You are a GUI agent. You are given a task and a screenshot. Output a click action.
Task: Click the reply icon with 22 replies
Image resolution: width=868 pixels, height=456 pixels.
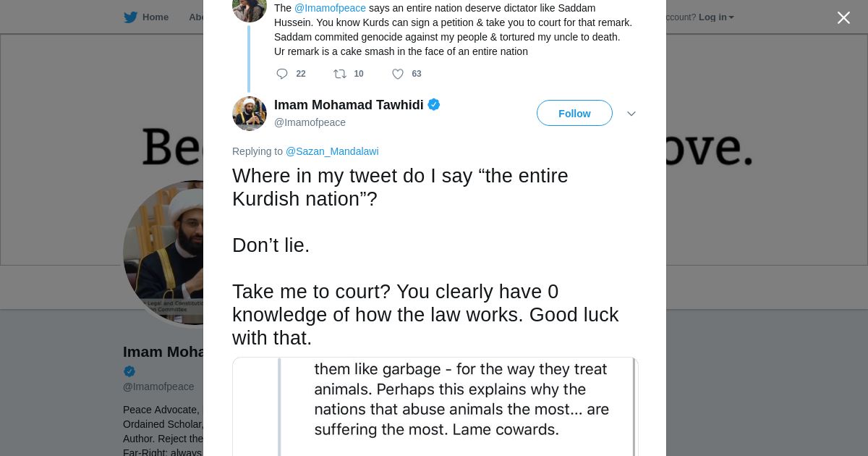coord(282,74)
